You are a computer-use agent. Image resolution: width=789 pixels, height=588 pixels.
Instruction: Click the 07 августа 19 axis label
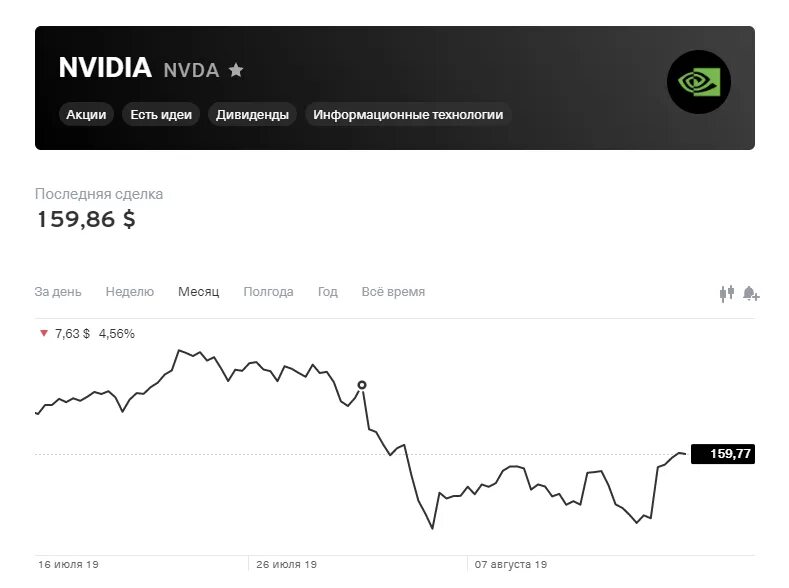[x=511, y=564]
